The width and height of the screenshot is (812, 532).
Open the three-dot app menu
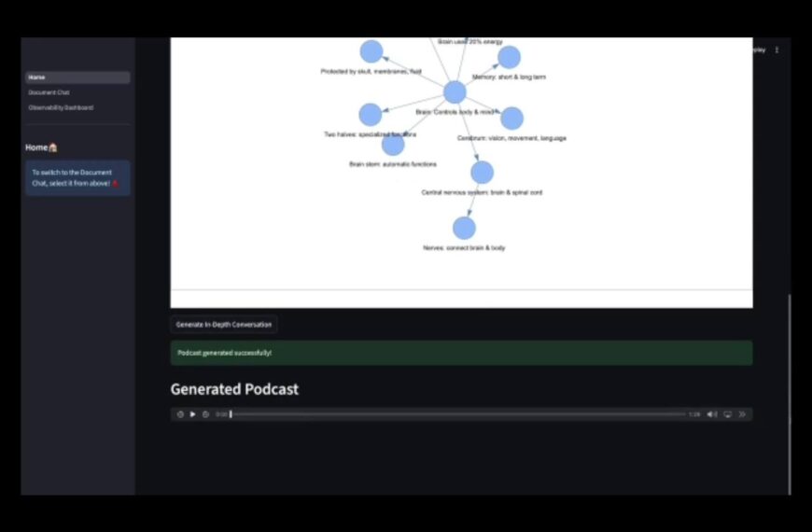[x=777, y=49]
